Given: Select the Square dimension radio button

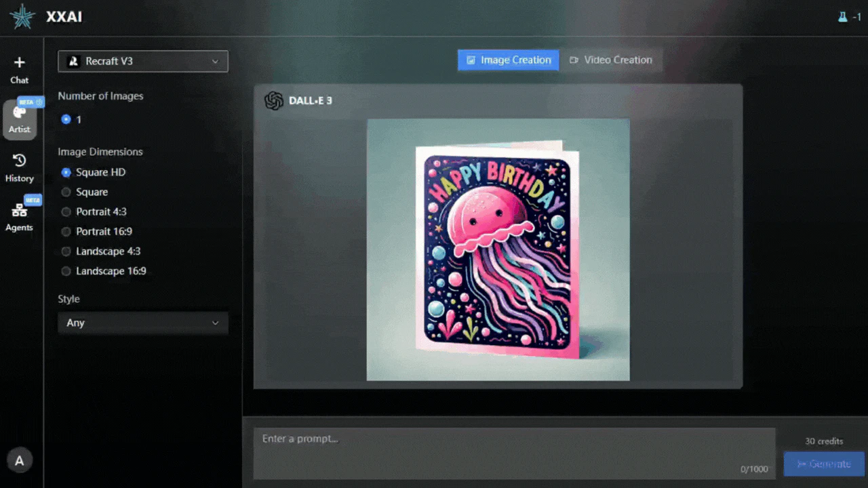Looking at the screenshot, I should pos(66,192).
